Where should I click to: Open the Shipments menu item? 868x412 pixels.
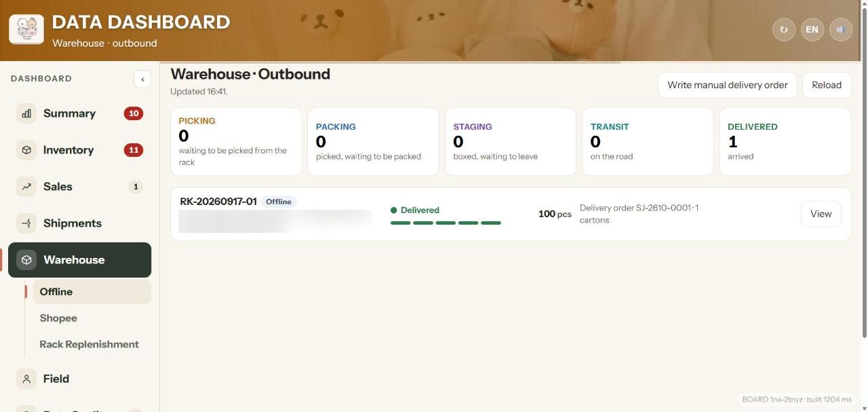point(79,223)
